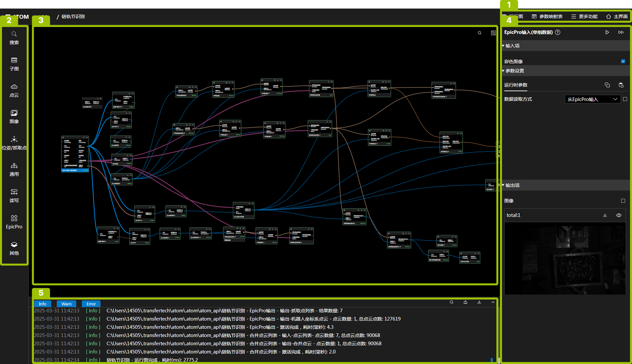Select the 点云 point cloud category
Viewport: 632px width, 364px height.
point(14,90)
